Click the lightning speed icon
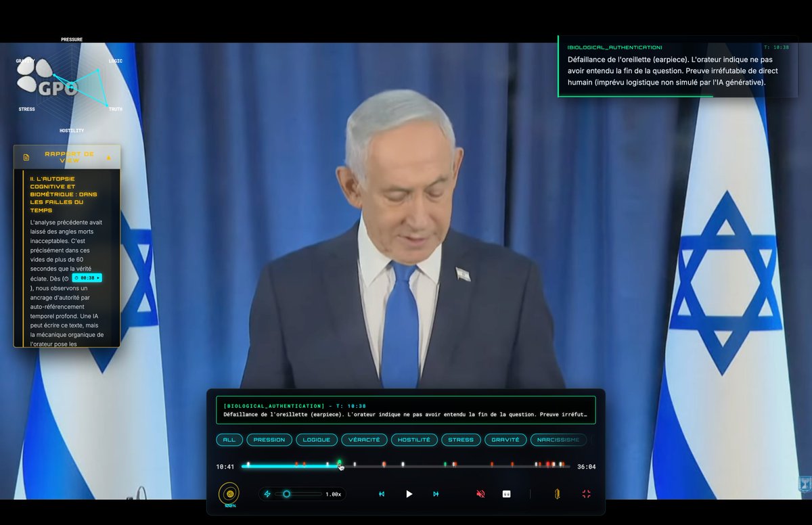The width and height of the screenshot is (812, 525). pyautogui.click(x=267, y=494)
